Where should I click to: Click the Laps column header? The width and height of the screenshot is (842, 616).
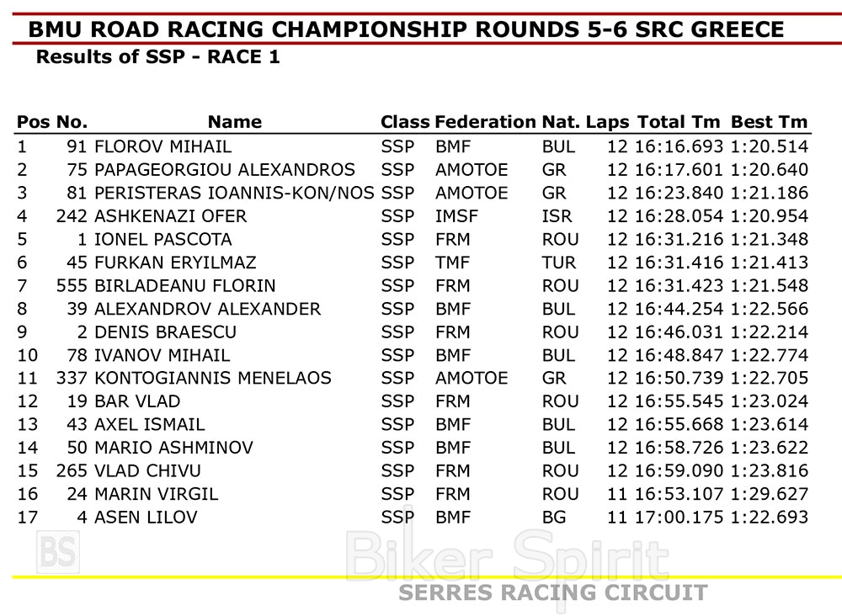(607, 122)
